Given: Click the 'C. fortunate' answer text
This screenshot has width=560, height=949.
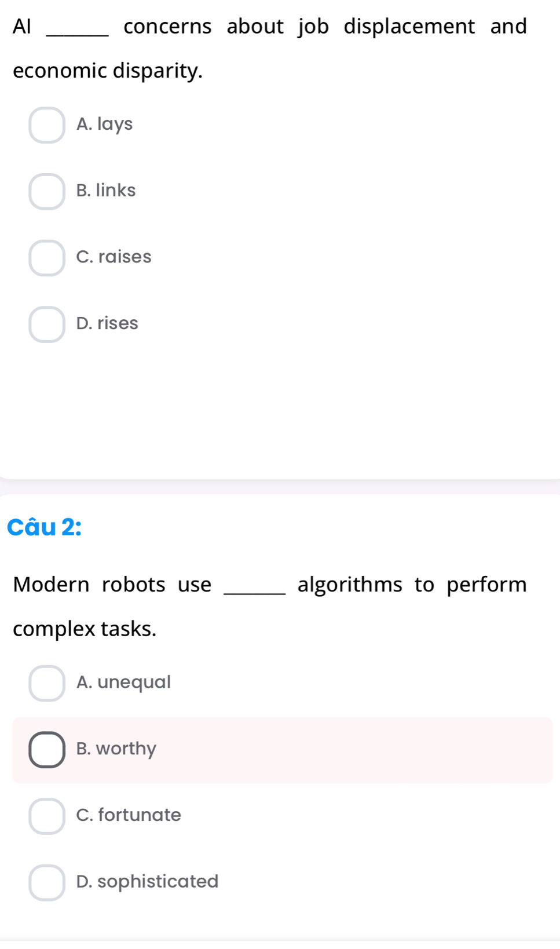Looking at the screenshot, I should (129, 815).
